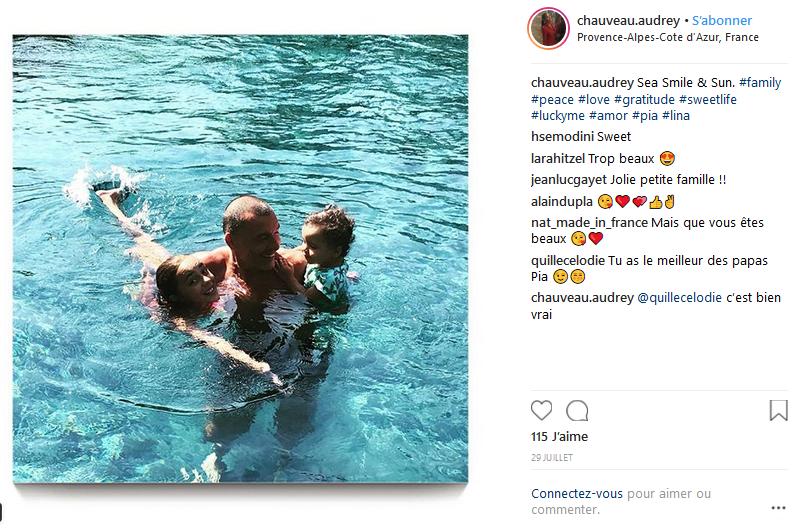The image size is (796, 530).
Task: Open the @quillecelodie mention link
Action: [679, 297]
